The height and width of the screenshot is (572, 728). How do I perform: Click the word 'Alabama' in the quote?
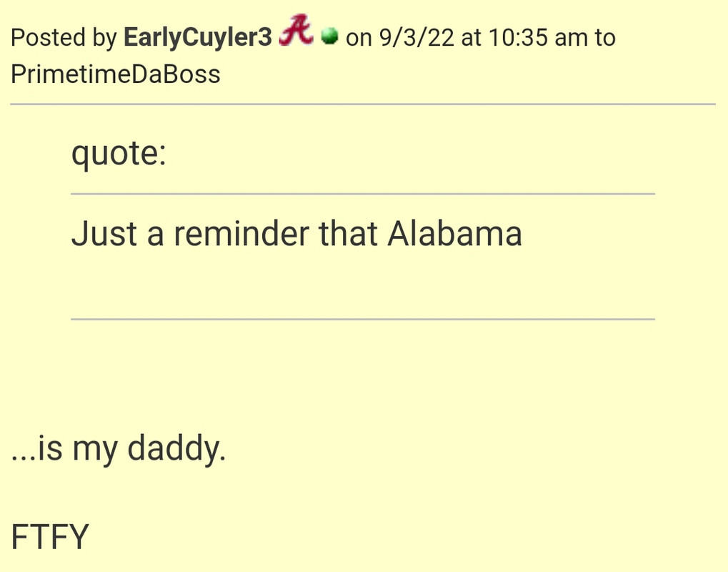coord(455,233)
